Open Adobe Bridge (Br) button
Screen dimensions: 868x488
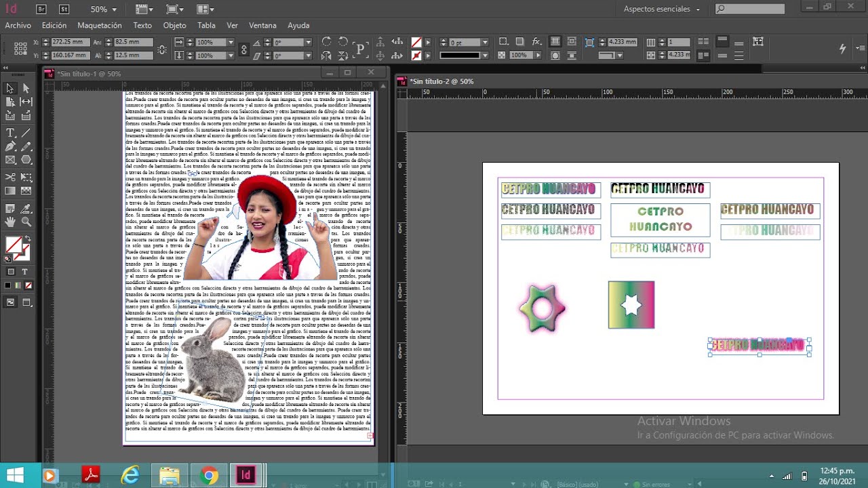pos(41,9)
